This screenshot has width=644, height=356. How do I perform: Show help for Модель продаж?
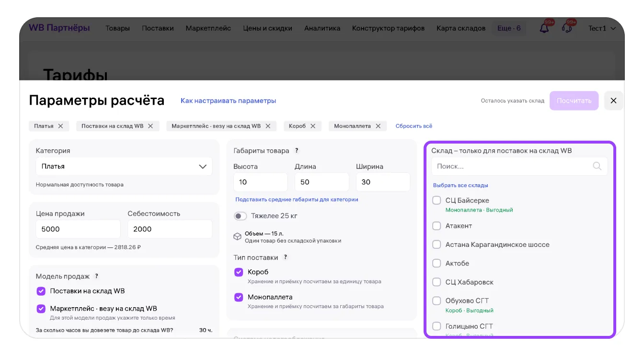pos(96,276)
